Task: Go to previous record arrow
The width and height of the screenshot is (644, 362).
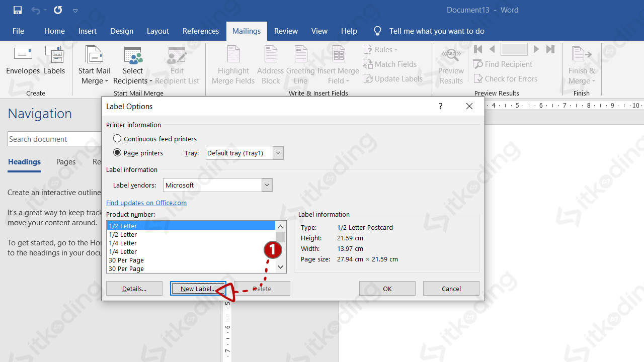Action: point(492,49)
